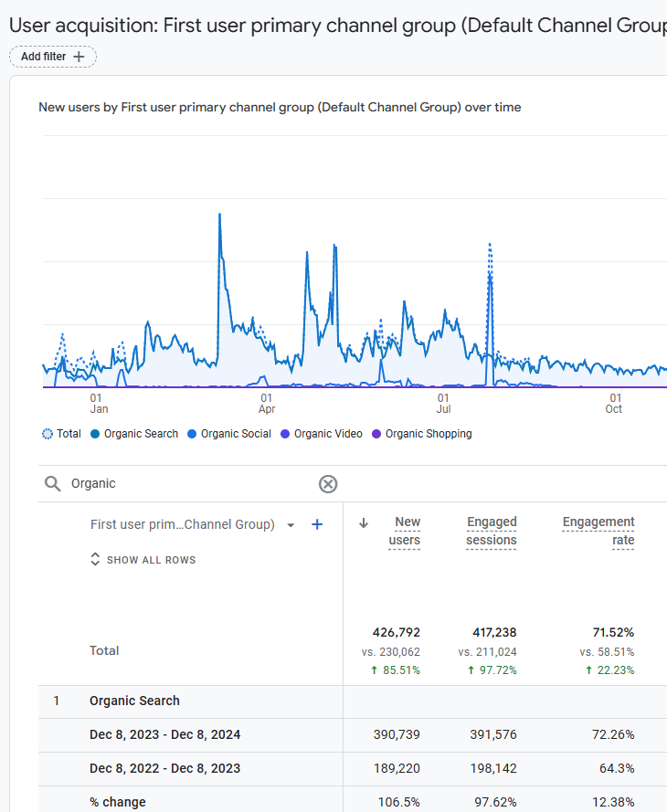Image resolution: width=667 pixels, height=812 pixels.
Task: Click the Add filter button
Action: click(x=53, y=57)
